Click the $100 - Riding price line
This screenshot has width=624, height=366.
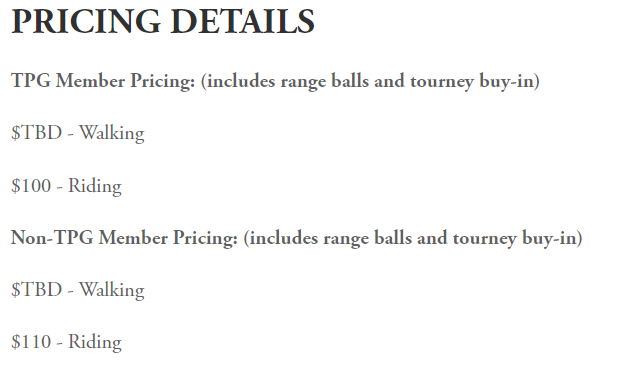coord(66,186)
